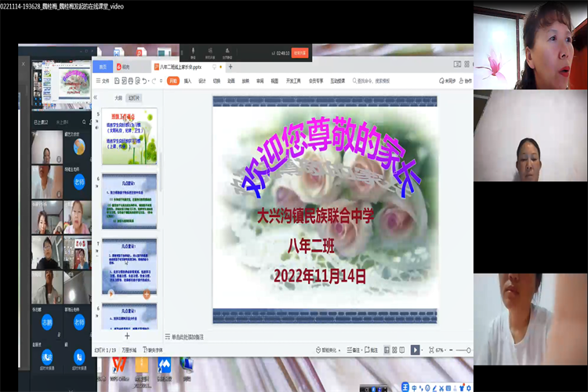This screenshot has width=588, height=392.
Task: Open the 视图 ribbon tab
Action: tap(274, 81)
